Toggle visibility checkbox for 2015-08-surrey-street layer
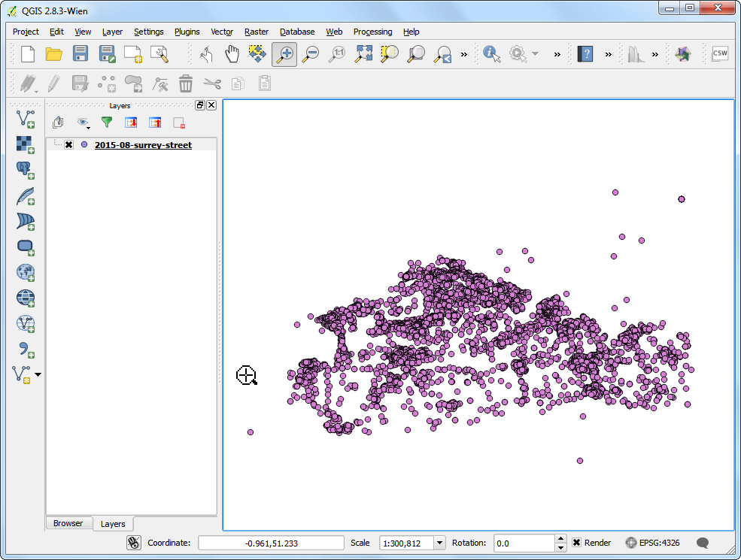 click(69, 145)
